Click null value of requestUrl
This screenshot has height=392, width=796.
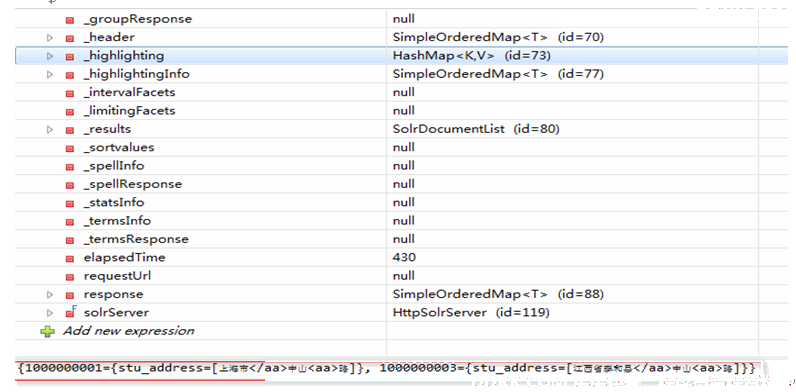point(404,276)
